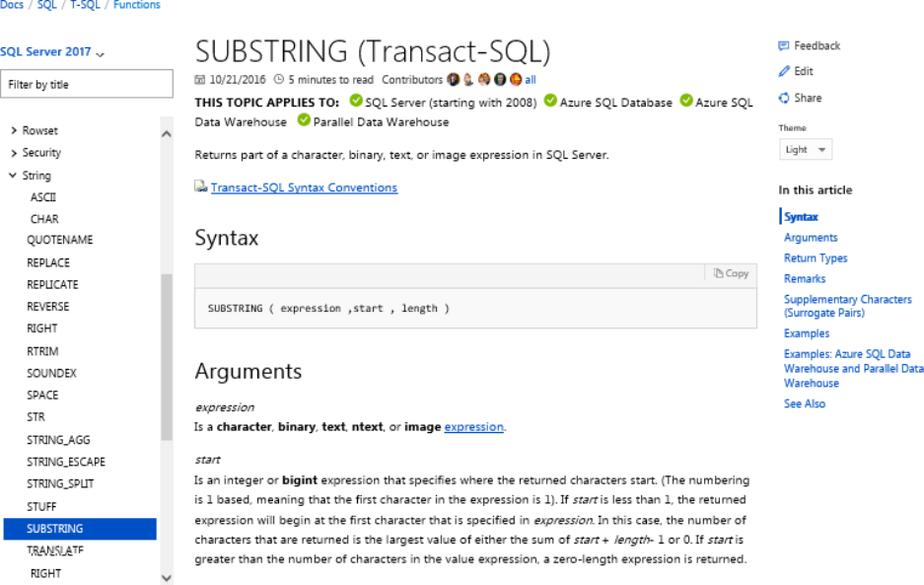Click the Copy code icon
924x585 pixels.
pos(719,273)
